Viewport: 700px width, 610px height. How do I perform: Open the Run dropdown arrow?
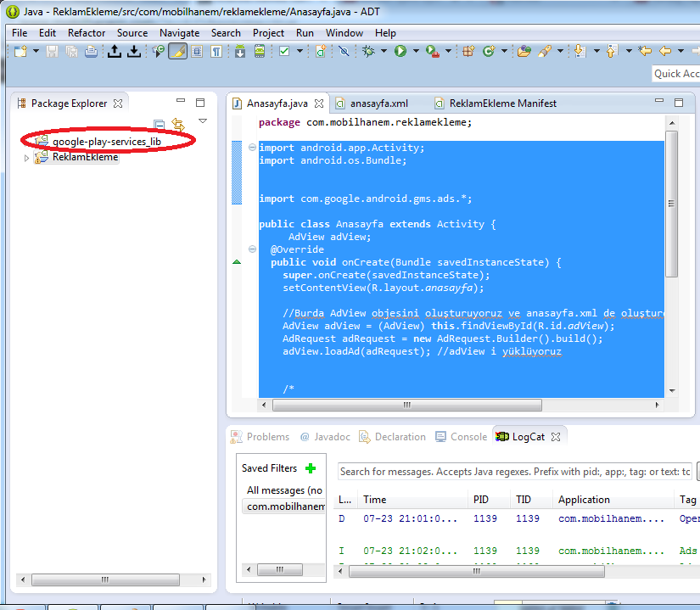click(416, 51)
